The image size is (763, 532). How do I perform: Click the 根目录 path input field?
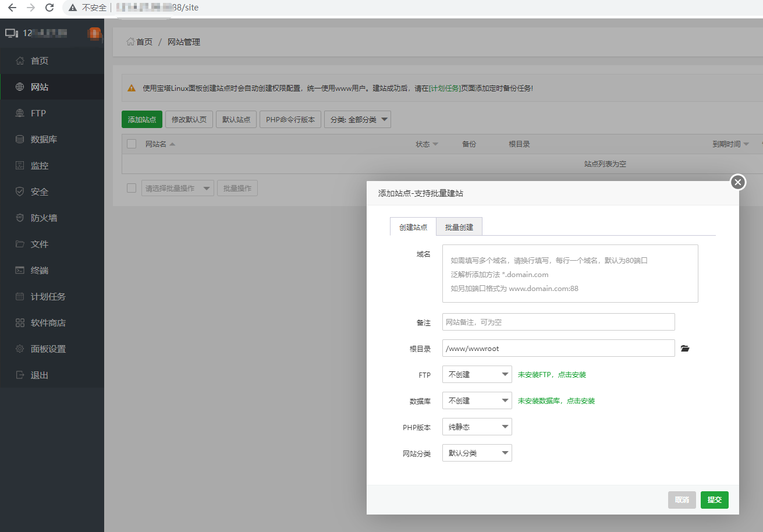click(x=559, y=348)
